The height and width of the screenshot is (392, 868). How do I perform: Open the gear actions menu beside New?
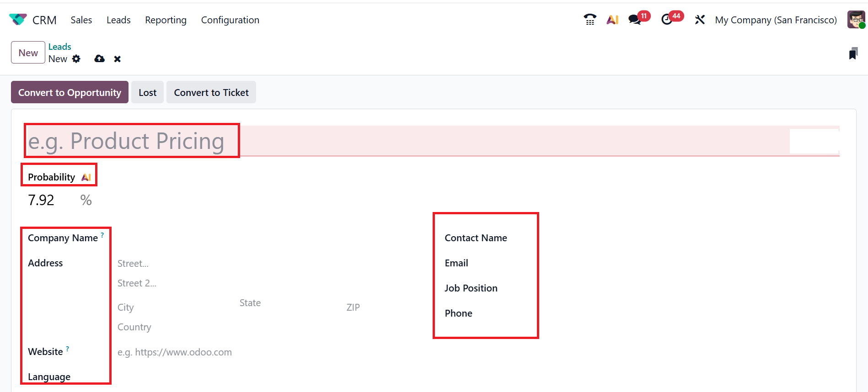coord(76,59)
